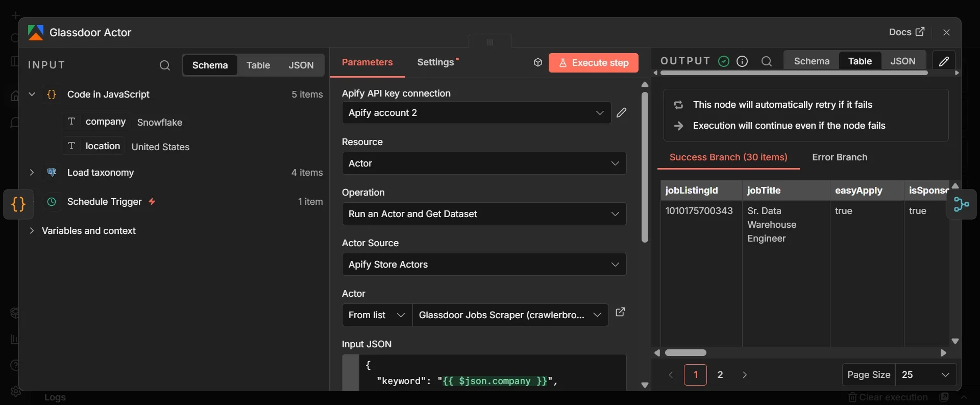Open the Operation dropdown
980x405 pixels.
(x=484, y=214)
